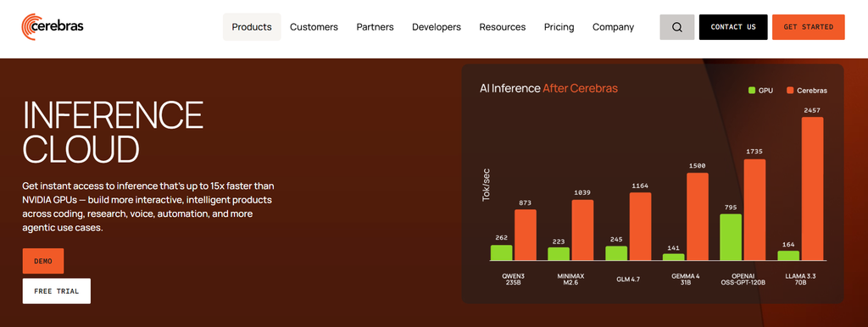
Task: Click the paragraph starting 'Get instant access to inference'
Action: click(x=148, y=206)
